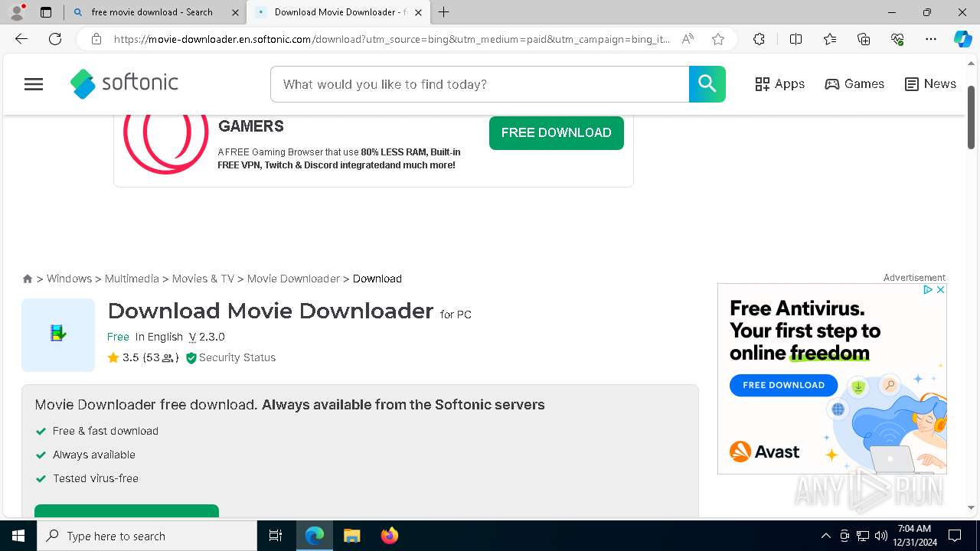Open the Apps section
This screenshot has width=980, height=551.
point(779,84)
